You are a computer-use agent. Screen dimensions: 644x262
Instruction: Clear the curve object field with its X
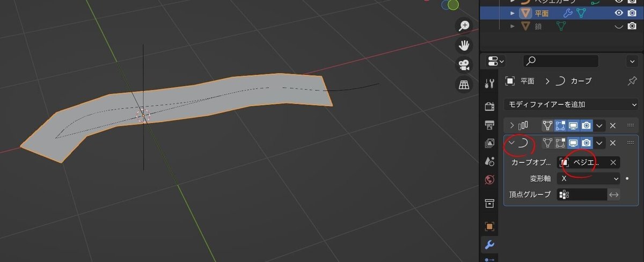tap(613, 162)
